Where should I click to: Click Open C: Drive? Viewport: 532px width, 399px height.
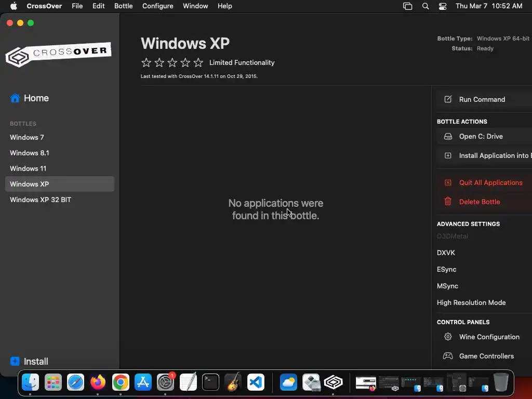coord(481,137)
